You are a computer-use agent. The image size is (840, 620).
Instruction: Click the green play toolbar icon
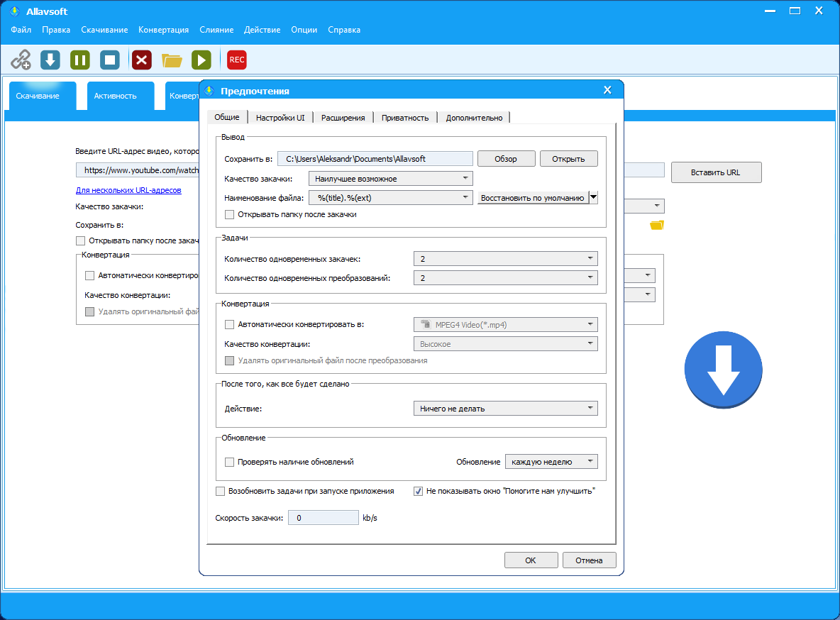201,60
